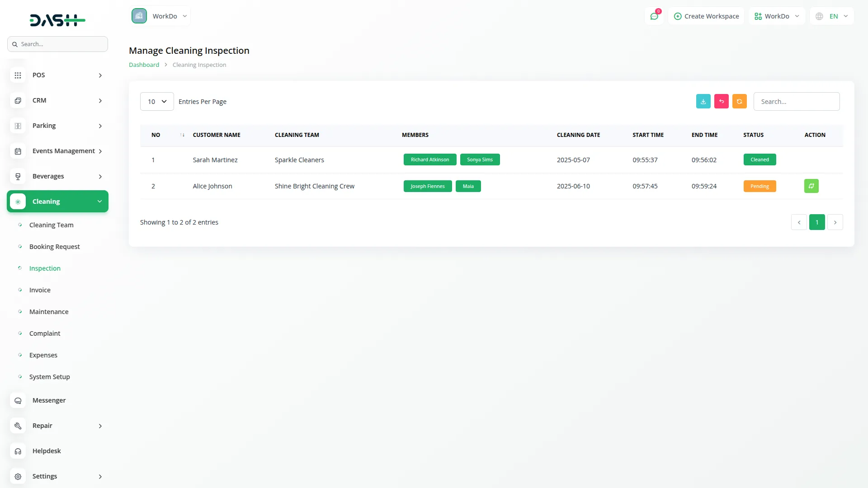The height and width of the screenshot is (488, 868).
Task: Click the green status change icon for Alice Johnson
Action: 811,186
